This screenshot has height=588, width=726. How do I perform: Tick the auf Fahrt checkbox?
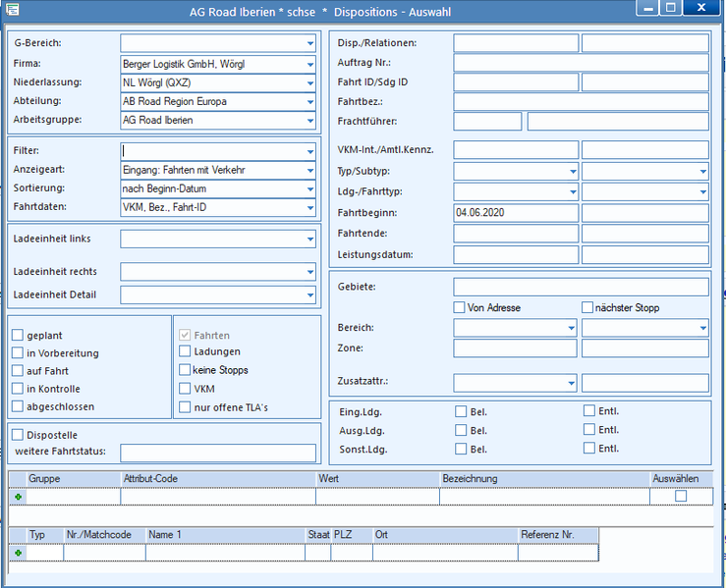point(18,370)
